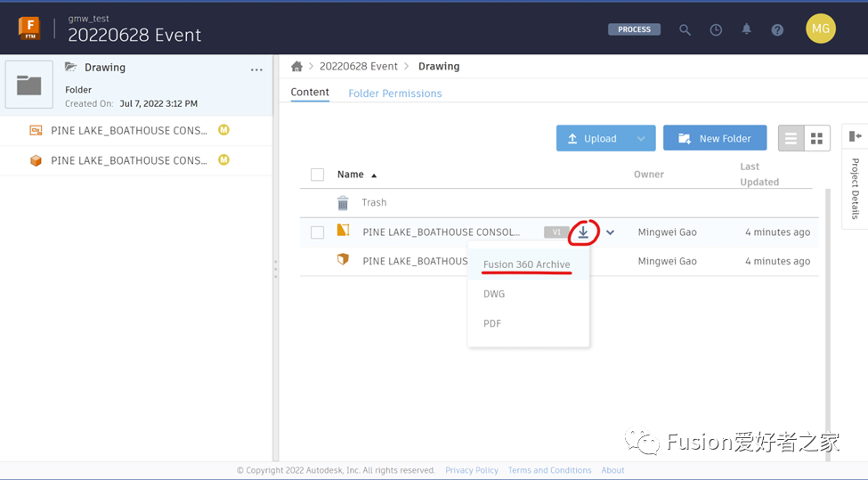Screen dimensions: 868x480
Task: Click the orange drawing file icon in table
Action: [344, 230]
